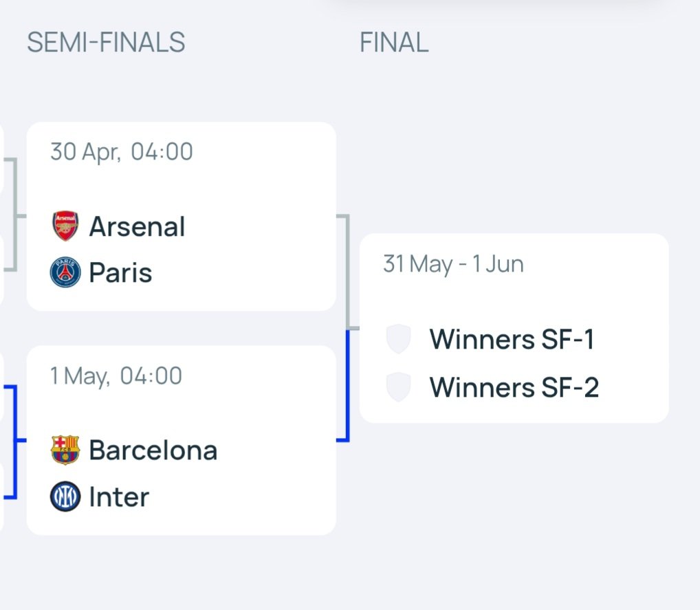Select the Inter team name
Viewport: 700px width, 610px height.
point(119,497)
